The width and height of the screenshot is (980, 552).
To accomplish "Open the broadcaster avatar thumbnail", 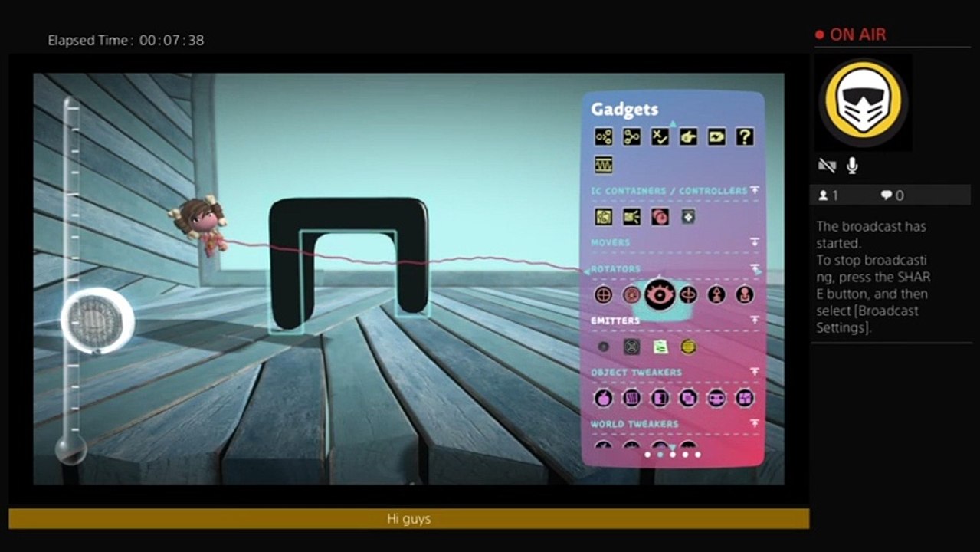I will [x=864, y=102].
